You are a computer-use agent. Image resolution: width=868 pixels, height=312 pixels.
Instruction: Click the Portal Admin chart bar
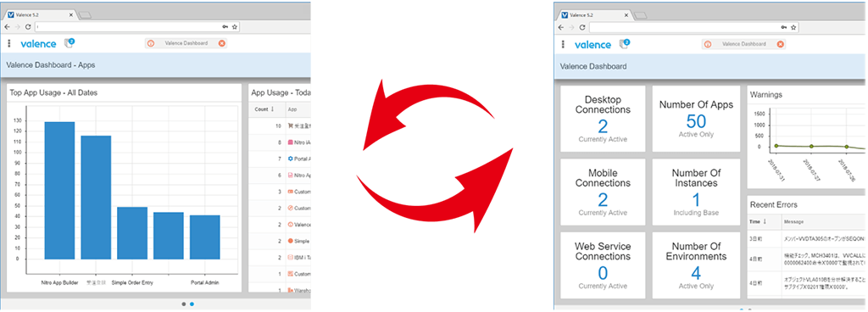click(205, 237)
